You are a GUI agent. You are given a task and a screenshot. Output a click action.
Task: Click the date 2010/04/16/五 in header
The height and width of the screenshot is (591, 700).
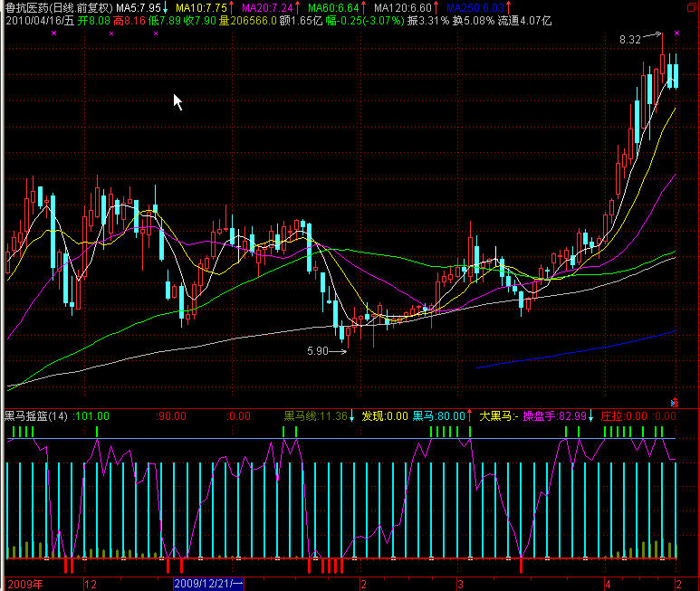[40, 21]
